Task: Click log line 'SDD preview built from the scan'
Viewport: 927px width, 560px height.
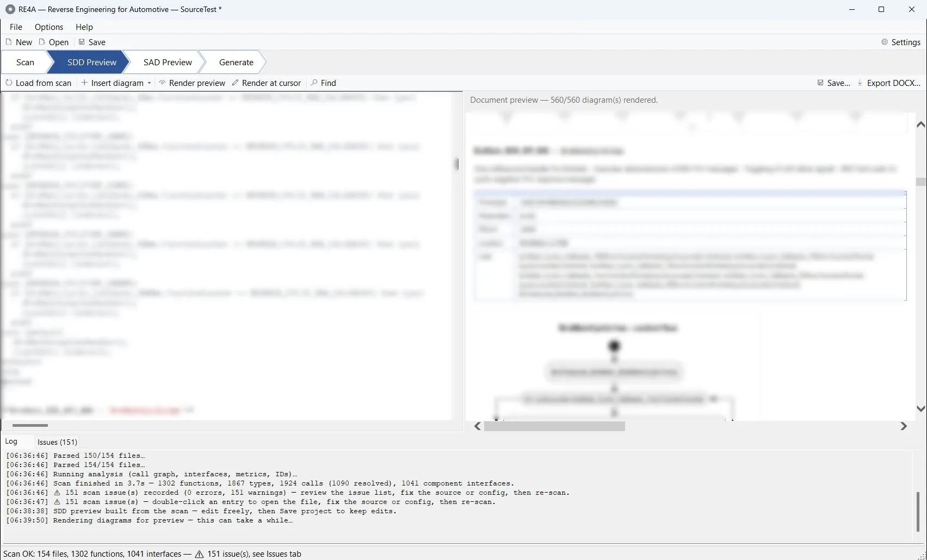Action: pyautogui.click(x=201, y=511)
